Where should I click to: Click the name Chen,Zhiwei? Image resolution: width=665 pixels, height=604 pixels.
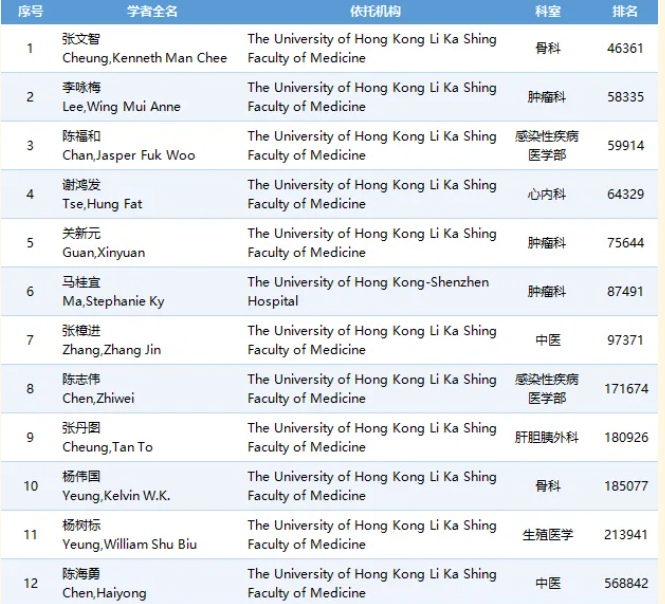pos(98,398)
